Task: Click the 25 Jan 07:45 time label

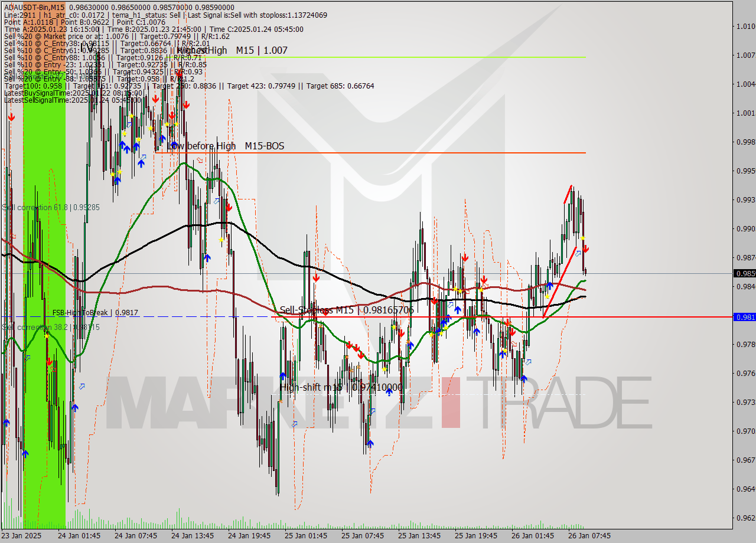Action: click(363, 536)
